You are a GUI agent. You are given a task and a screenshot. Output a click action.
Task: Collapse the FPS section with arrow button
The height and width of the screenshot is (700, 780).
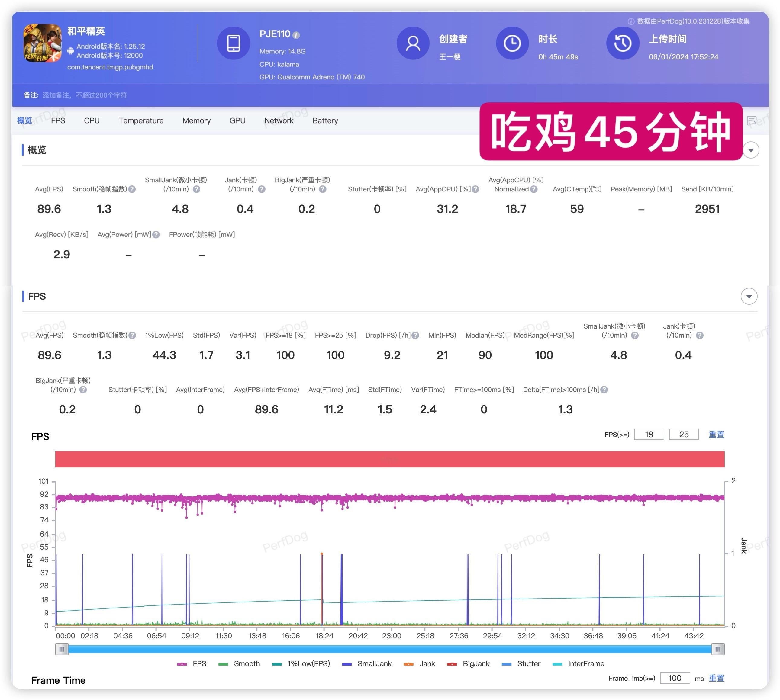pyautogui.click(x=749, y=297)
